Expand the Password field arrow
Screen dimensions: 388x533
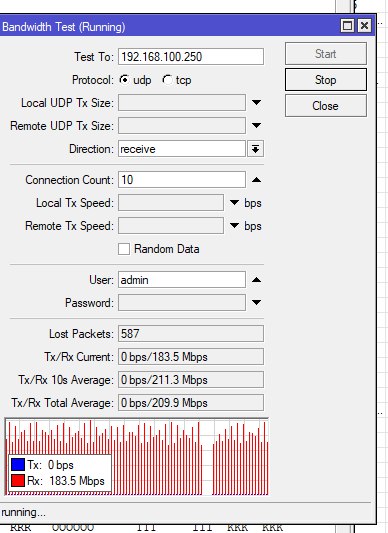click(x=256, y=302)
